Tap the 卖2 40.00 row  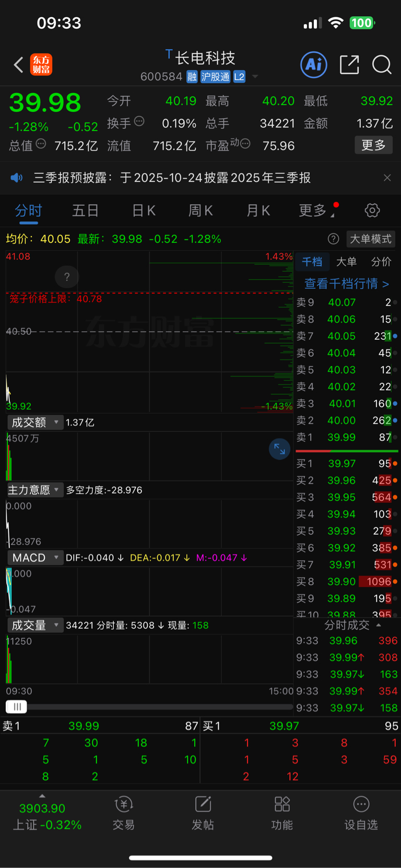pyautogui.click(x=347, y=420)
